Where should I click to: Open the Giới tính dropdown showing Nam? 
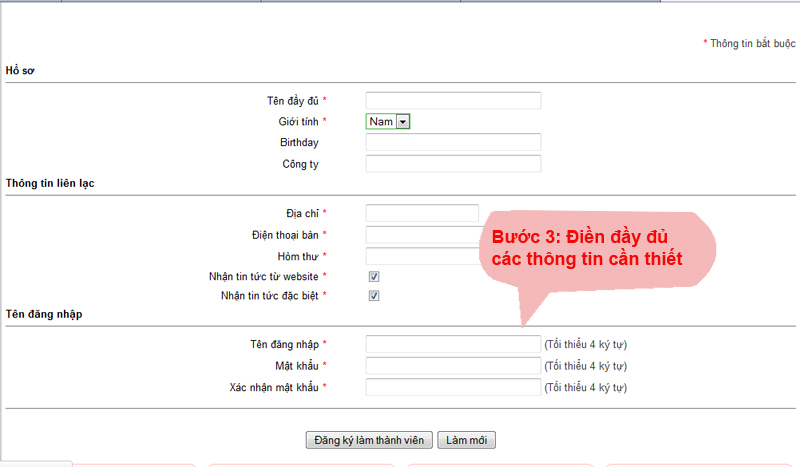[388, 121]
